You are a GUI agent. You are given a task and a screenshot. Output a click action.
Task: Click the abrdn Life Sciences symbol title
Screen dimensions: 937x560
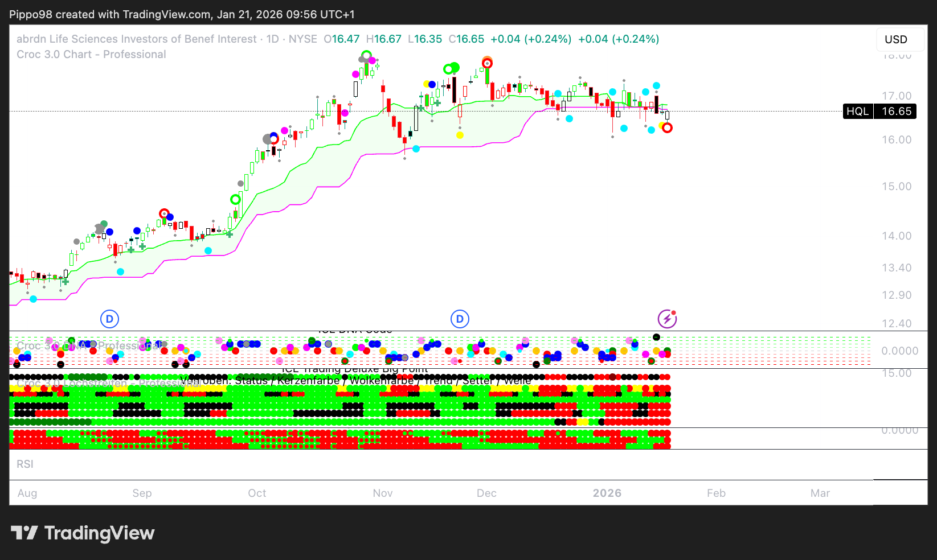point(137,39)
